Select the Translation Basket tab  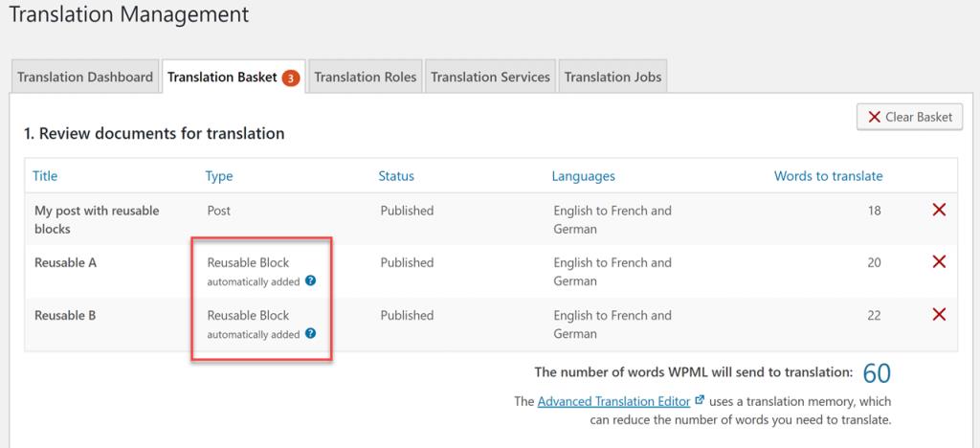pyautogui.click(x=222, y=78)
